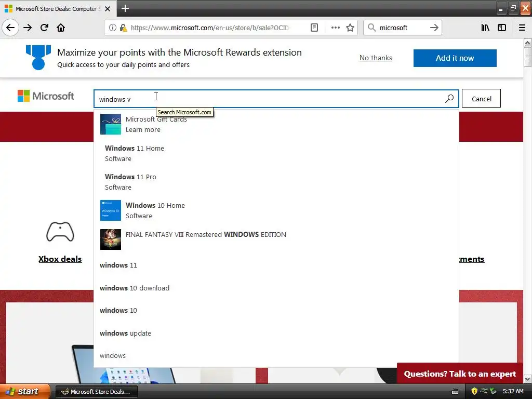This screenshot has width=532, height=399.
Task: Choose the 'windows 10' search suggestion
Action: [x=276, y=311]
